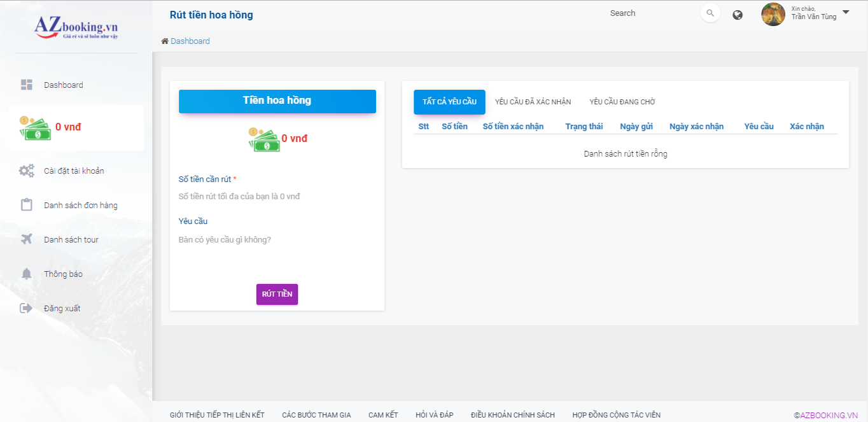Click the Yêu cầu request text field
This screenshot has height=422, width=868.
pyautogui.click(x=277, y=240)
